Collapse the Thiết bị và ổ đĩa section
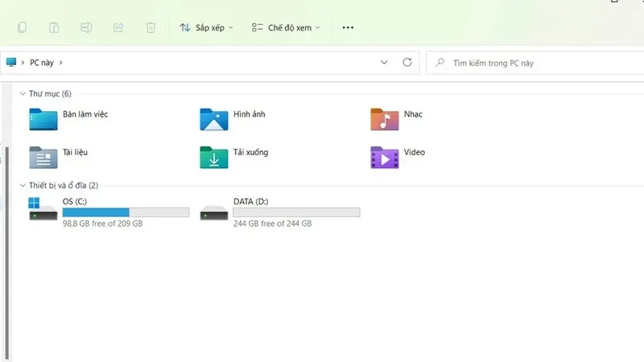Screen dimensions: 644x362 click(x=22, y=186)
